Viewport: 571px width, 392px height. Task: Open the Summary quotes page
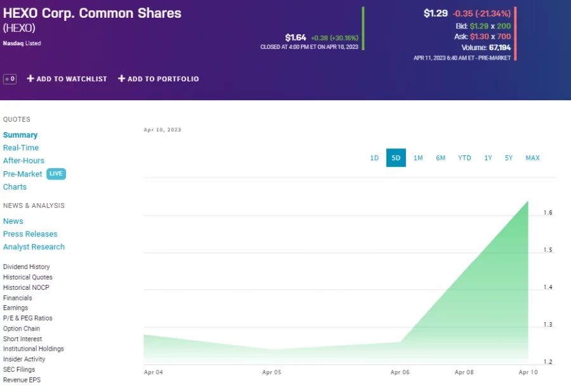point(20,134)
